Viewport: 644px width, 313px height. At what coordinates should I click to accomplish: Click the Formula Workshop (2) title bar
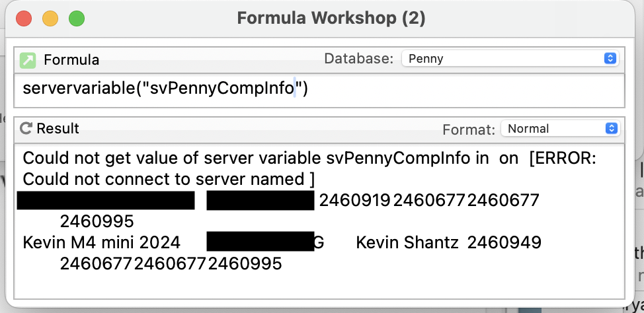point(331,18)
